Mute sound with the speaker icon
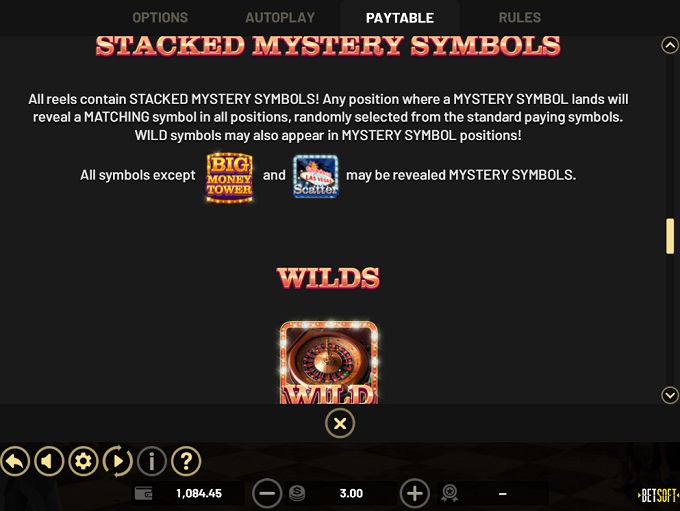This screenshot has height=511, width=680. 49,461
